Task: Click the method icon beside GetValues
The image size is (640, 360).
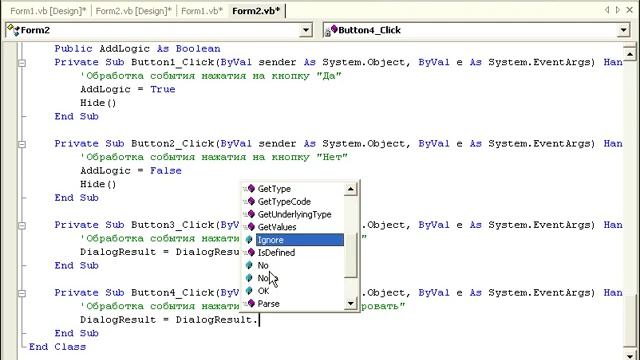Action: (250, 227)
